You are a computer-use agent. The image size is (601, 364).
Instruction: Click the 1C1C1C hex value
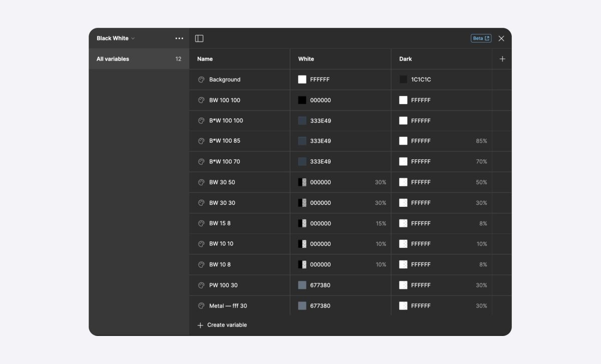(x=421, y=80)
